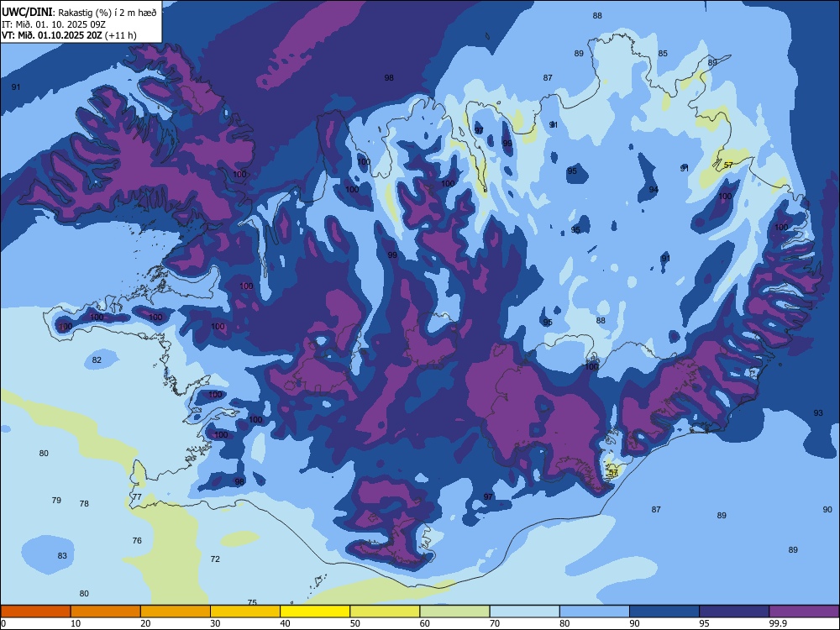
Task: Click the '70' legend scale label
Action: 495,623
